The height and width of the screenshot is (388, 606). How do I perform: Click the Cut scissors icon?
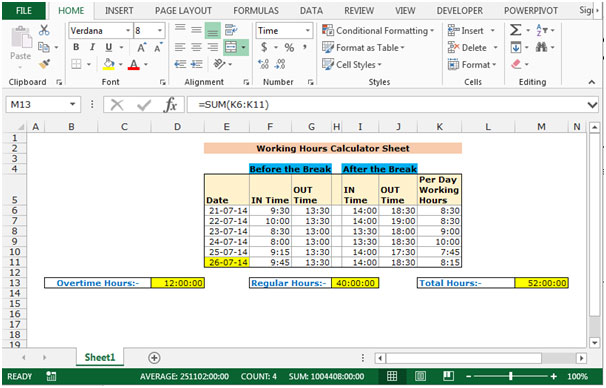(x=44, y=31)
